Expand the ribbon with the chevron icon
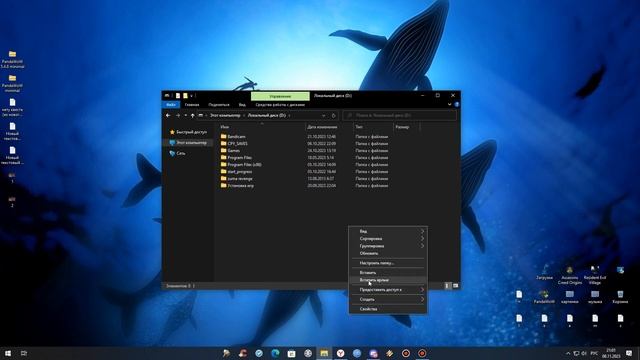 coord(449,104)
